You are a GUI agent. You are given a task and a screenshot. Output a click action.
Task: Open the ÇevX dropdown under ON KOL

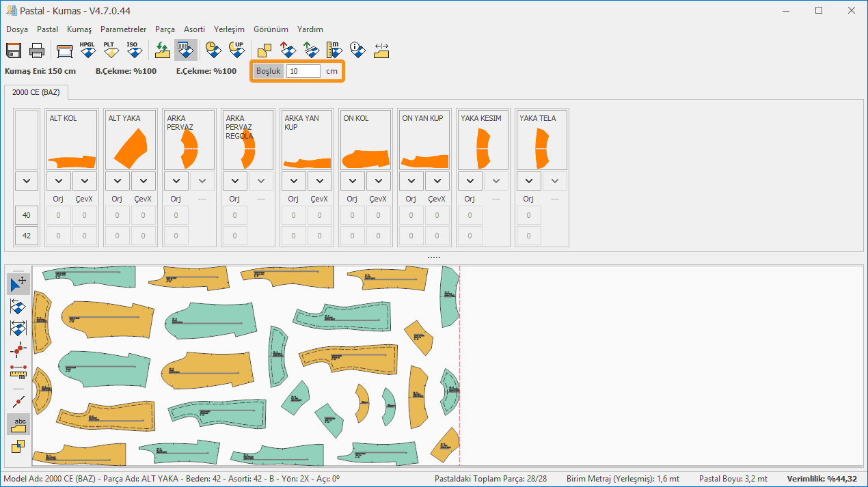coord(379,181)
